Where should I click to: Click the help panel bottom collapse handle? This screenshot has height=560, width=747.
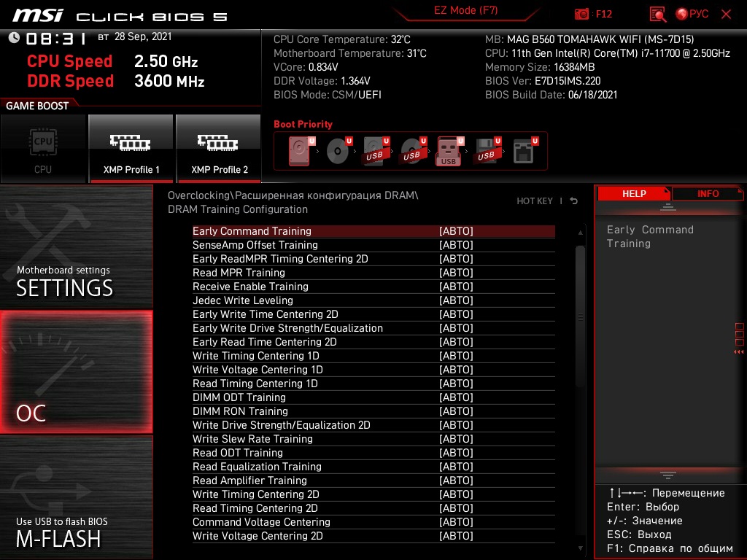pyautogui.click(x=668, y=475)
